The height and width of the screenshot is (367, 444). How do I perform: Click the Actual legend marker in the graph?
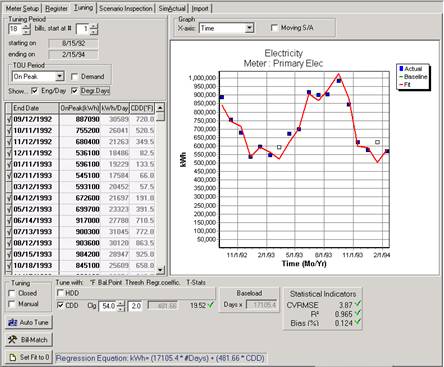coord(401,69)
